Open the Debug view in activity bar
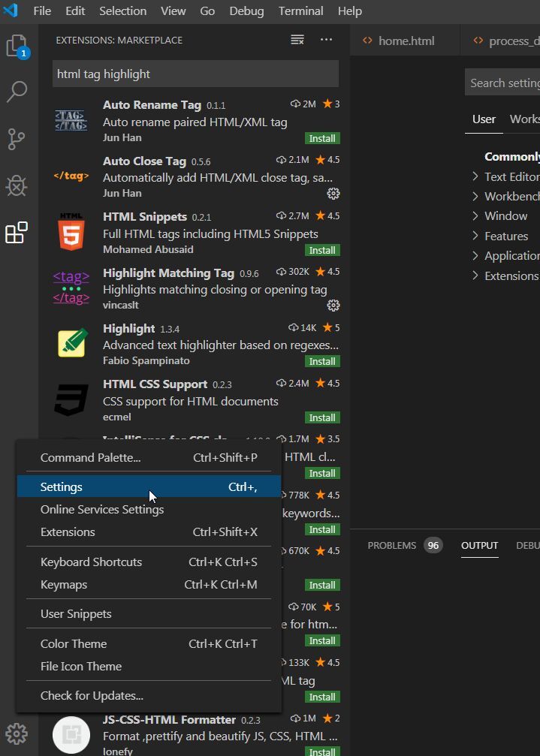 click(17, 186)
